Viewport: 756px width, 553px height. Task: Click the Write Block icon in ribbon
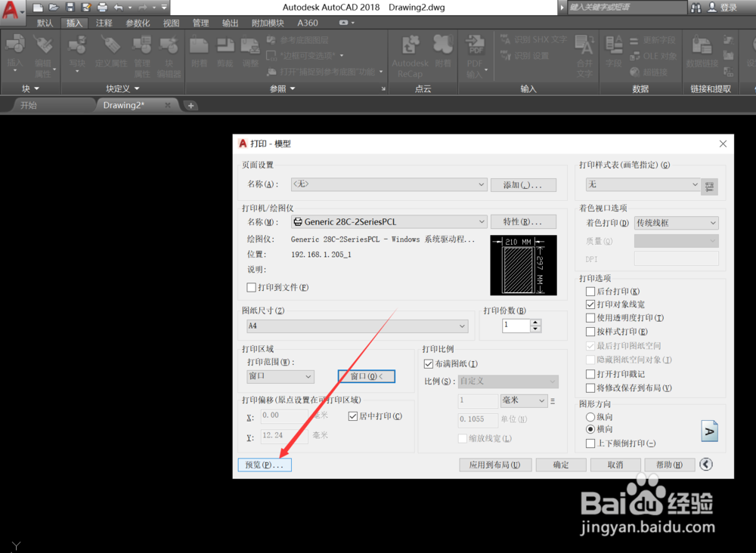point(77,45)
